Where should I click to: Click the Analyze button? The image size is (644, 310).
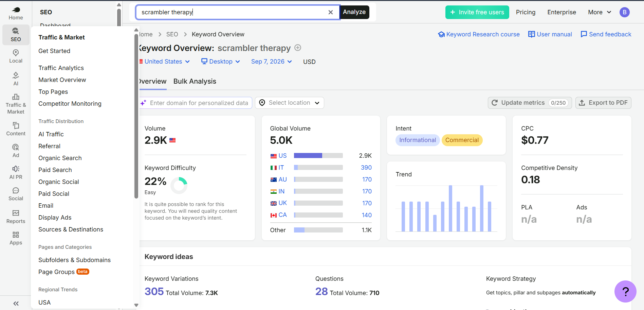point(354,12)
